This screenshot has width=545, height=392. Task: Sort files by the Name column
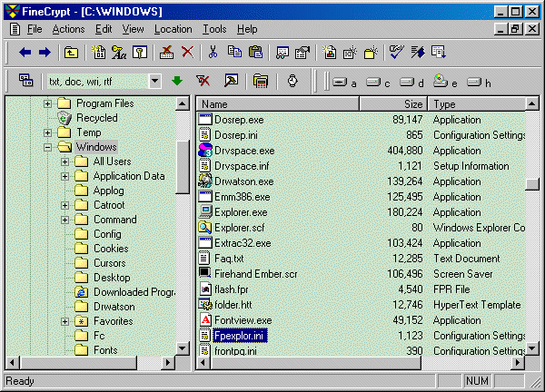coord(277,104)
